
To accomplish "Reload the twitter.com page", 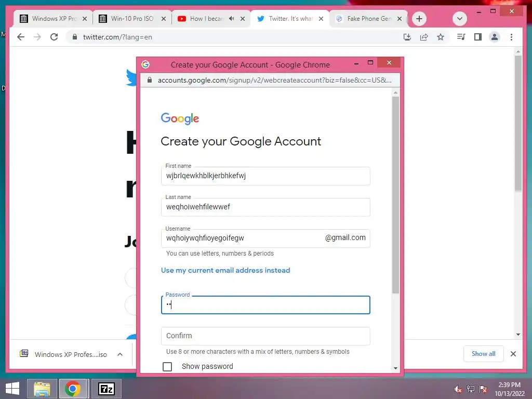I will 54,37.
